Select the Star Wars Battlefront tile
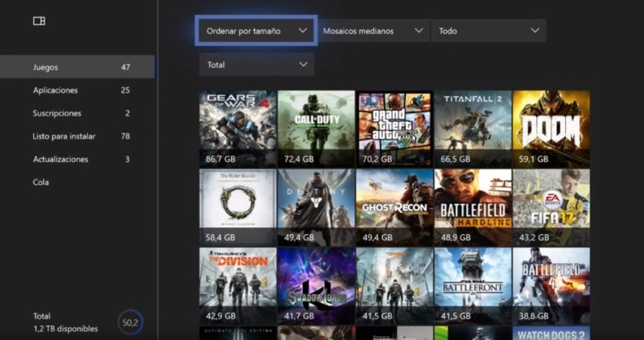This screenshot has width=644, height=340. 473,285
